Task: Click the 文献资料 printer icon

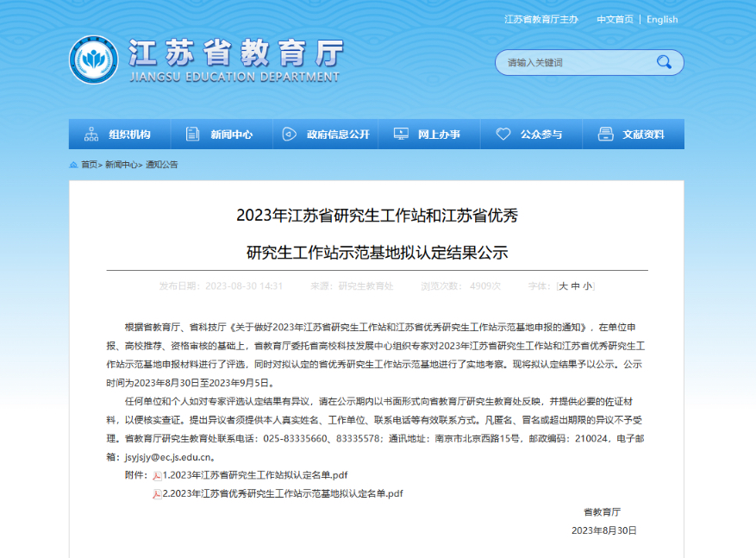Action: click(x=605, y=134)
